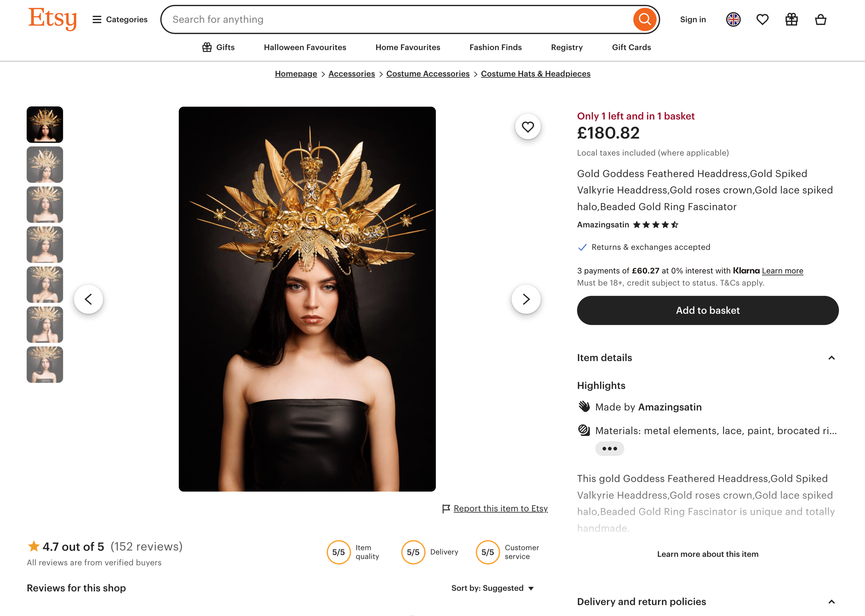This screenshot has height=616, width=865.
Task: Open the shopping basket icon
Action: (820, 19)
